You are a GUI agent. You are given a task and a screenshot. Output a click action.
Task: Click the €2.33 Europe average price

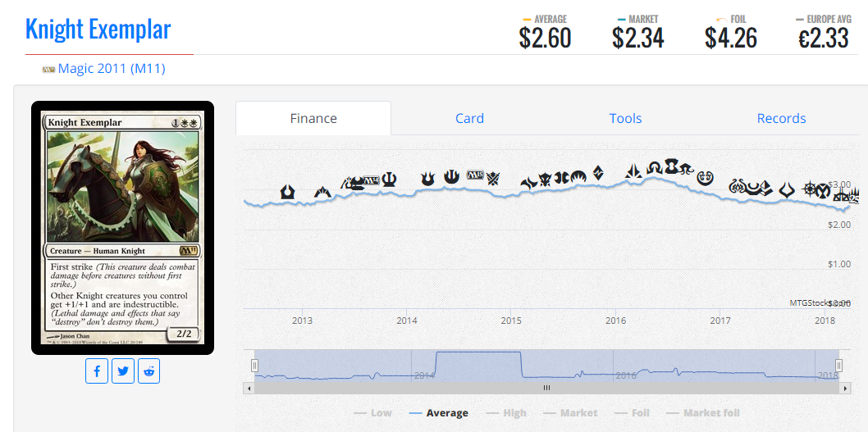(823, 38)
